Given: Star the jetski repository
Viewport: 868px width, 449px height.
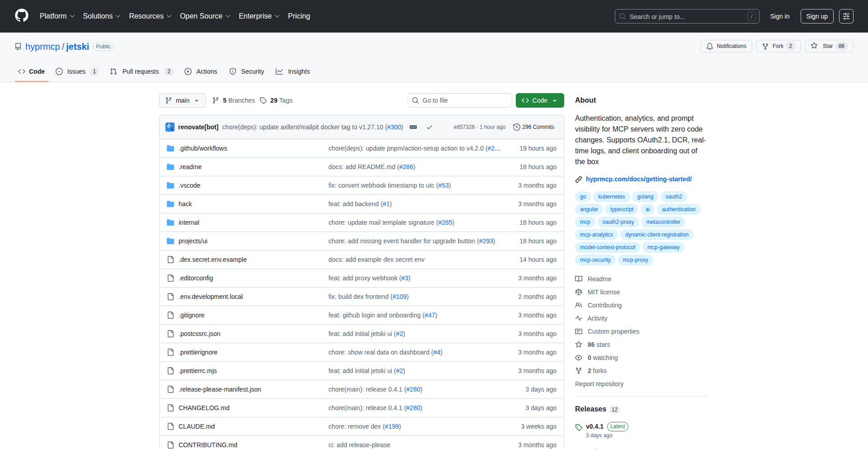Looking at the screenshot, I should [x=828, y=46].
